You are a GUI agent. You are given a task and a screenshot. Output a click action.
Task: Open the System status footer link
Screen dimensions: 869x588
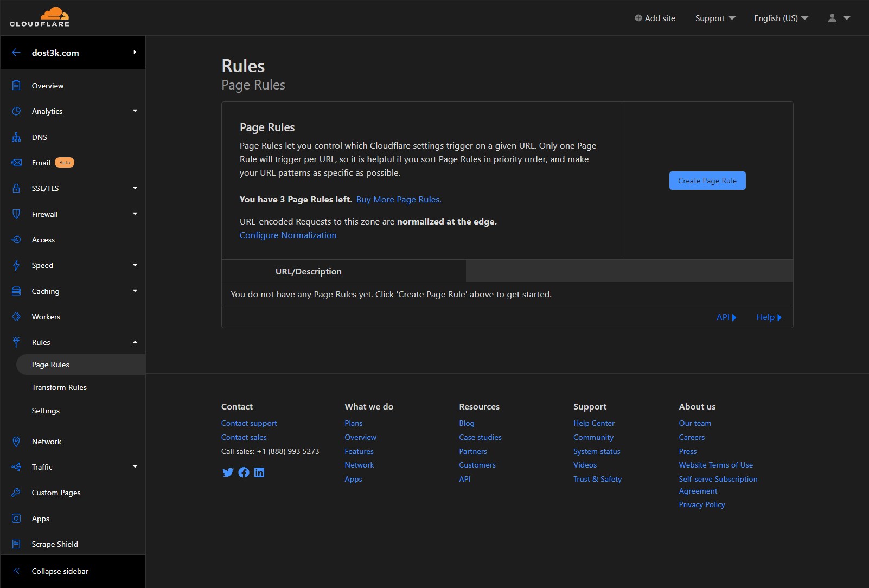click(597, 451)
